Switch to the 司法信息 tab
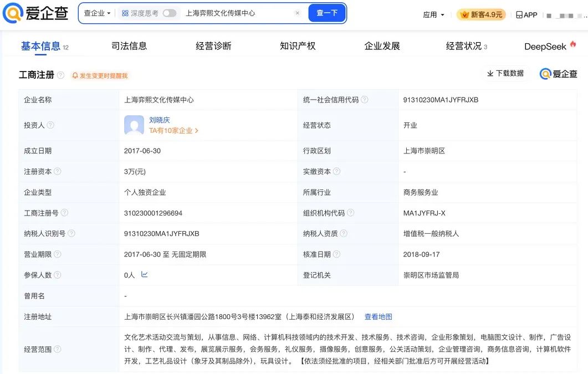The height and width of the screenshot is (374, 588). [129, 46]
